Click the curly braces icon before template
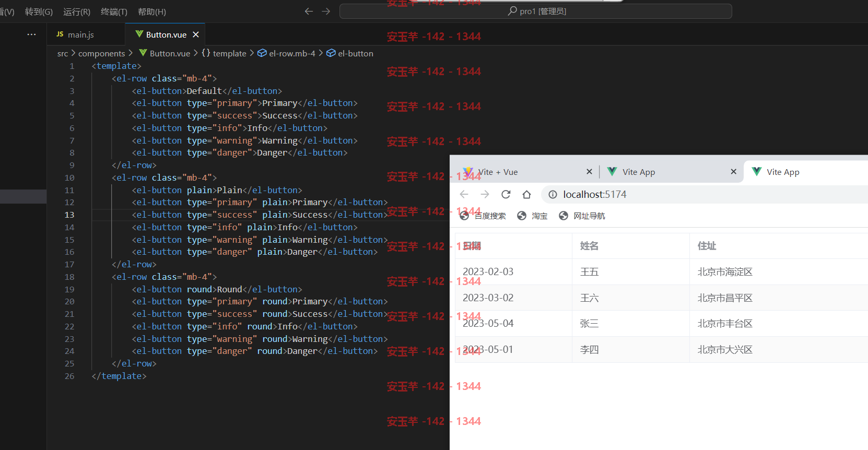868x450 pixels. (x=206, y=53)
